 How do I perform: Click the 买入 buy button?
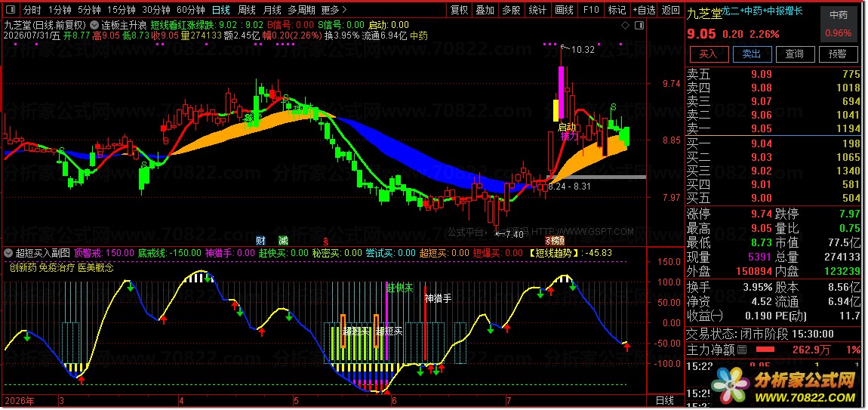(708, 54)
